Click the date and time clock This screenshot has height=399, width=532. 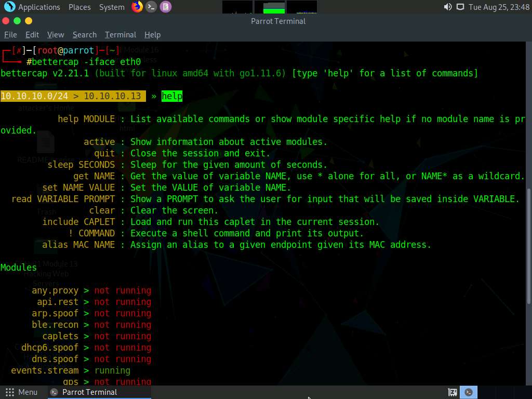click(x=499, y=7)
